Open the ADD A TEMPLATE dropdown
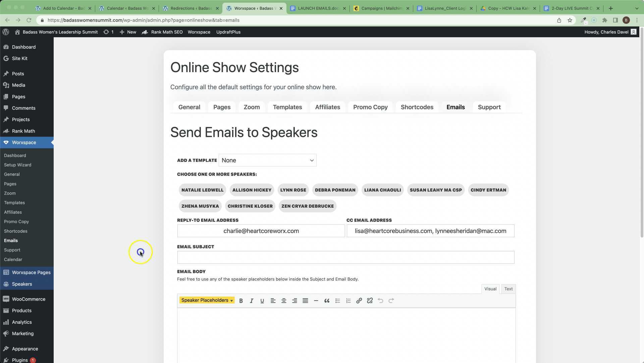Screen dimensions: 644x363 [x=267, y=160]
